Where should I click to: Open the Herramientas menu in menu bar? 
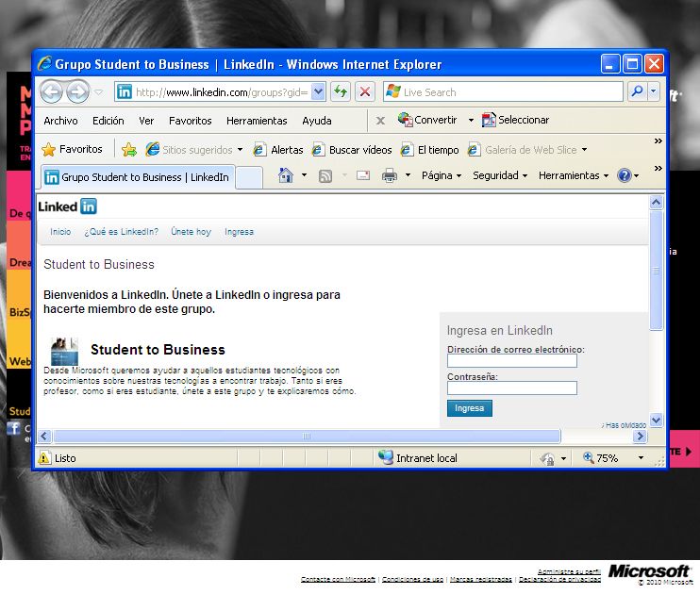point(257,121)
